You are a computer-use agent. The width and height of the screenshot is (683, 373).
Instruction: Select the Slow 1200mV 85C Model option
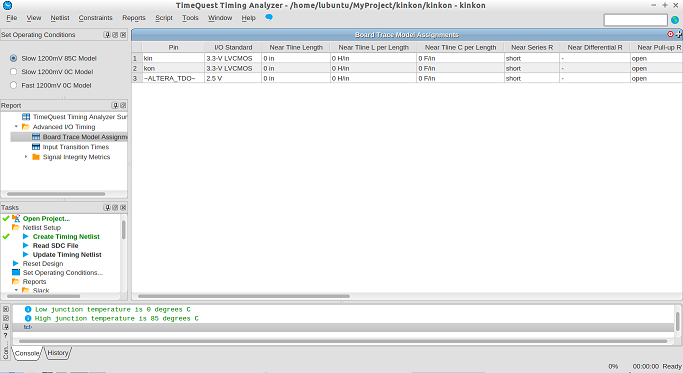(14, 58)
